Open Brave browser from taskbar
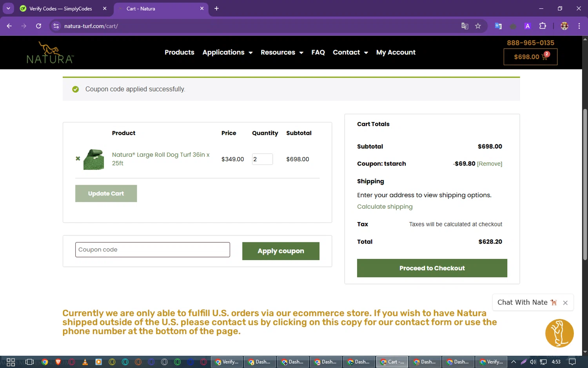Viewport: 588px width, 368px height. coord(58,362)
